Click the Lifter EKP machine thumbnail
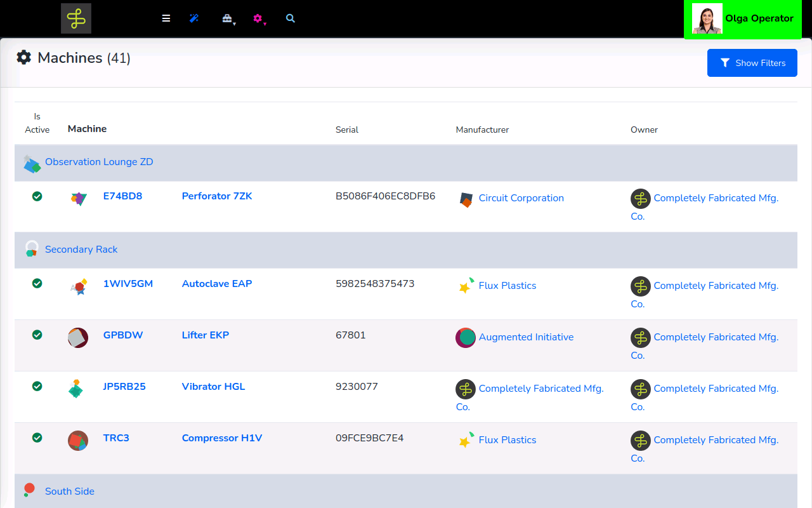 (x=78, y=337)
